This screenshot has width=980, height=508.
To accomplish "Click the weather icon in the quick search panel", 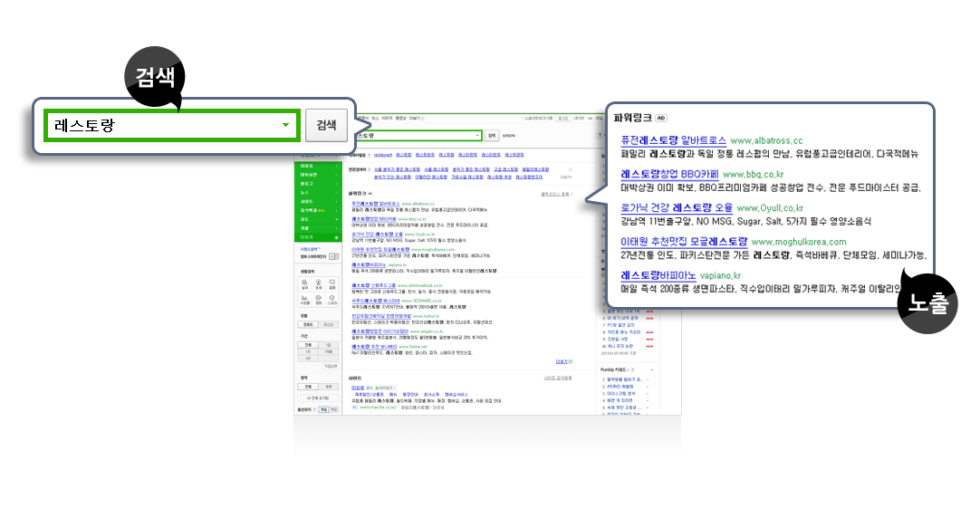I will click(x=304, y=284).
